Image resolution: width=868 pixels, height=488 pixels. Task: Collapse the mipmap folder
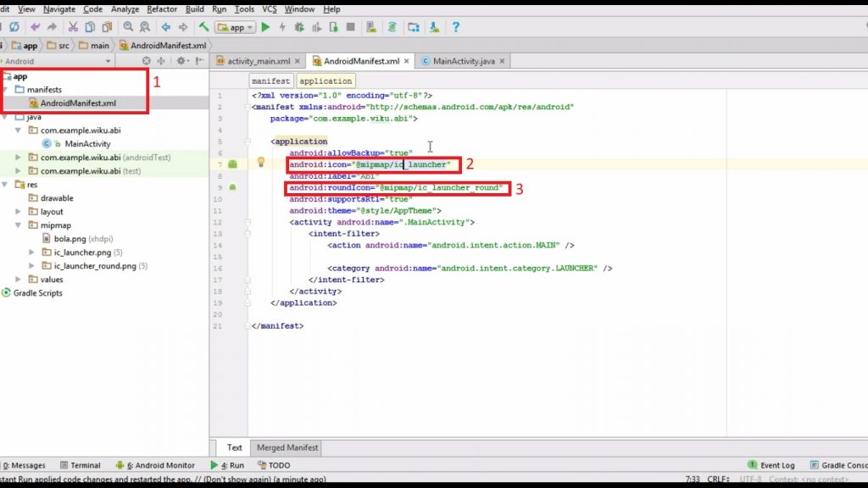(x=19, y=225)
